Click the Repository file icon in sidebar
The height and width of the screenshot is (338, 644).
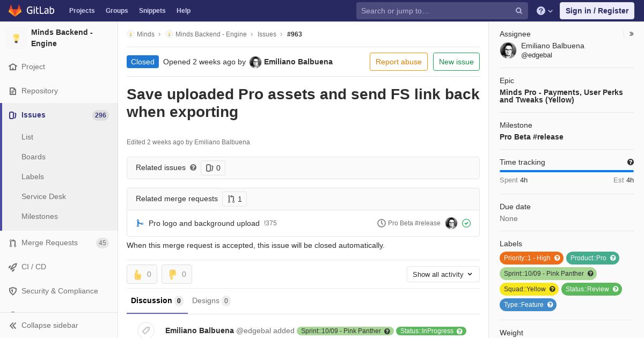13,91
